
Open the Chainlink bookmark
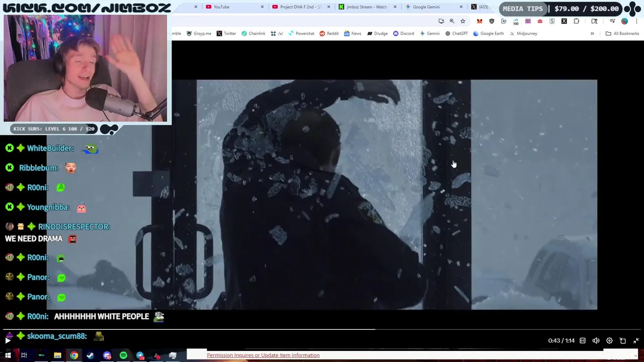(253, 34)
